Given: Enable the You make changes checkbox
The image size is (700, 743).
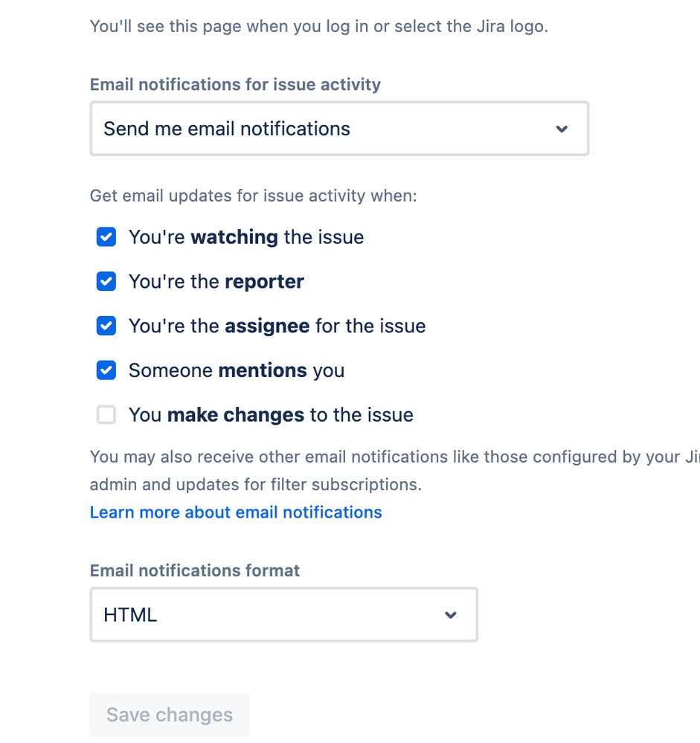Looking at the screenshot, I should 106,415.
